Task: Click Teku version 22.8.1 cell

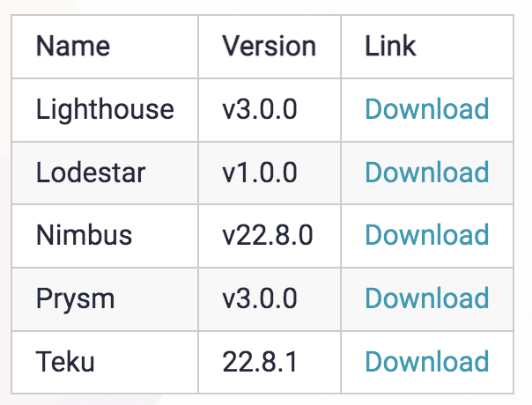Action: pyautogui.click(x=270, y=362)
